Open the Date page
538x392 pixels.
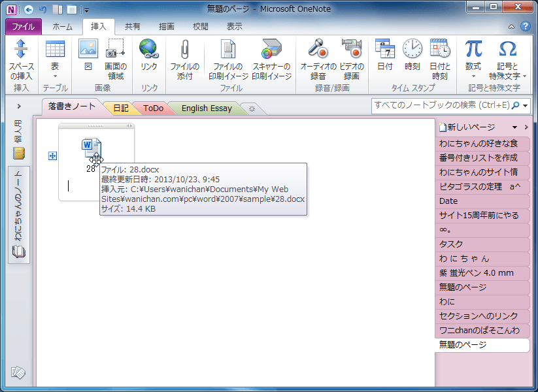tap(482, 201)
